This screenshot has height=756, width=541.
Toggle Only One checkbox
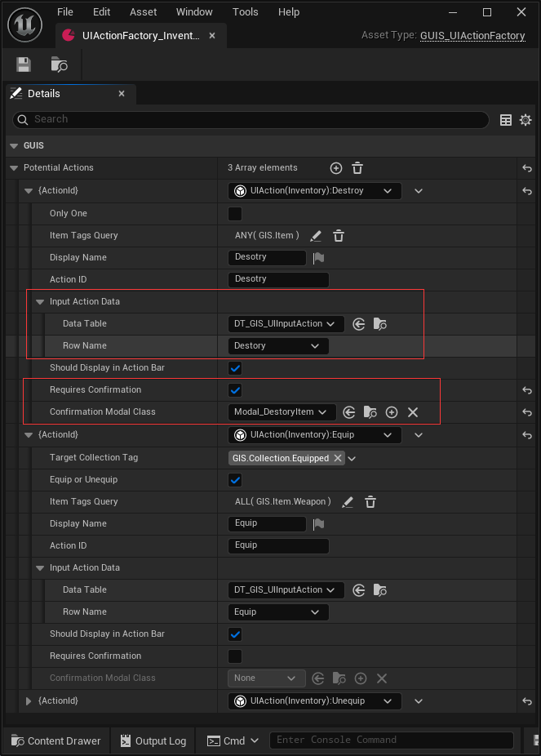(x=235, y=214)
